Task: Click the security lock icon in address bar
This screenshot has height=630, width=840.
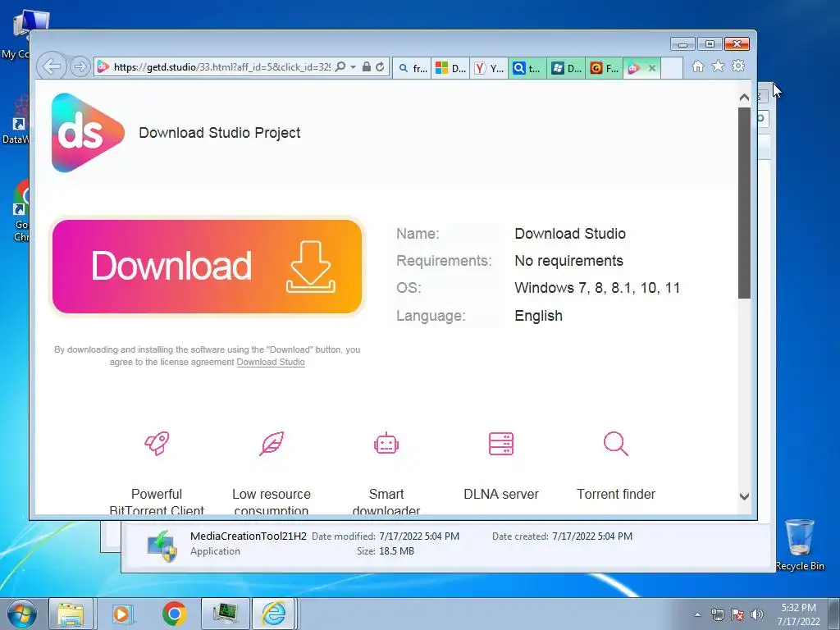Action: point(367,67)
